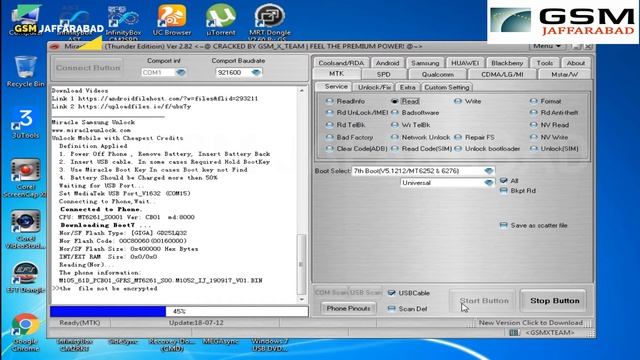Viewport: 640px width, 360px height.
Task: Click the Ready(MTK) status text
Action: (x=79, y=323)
